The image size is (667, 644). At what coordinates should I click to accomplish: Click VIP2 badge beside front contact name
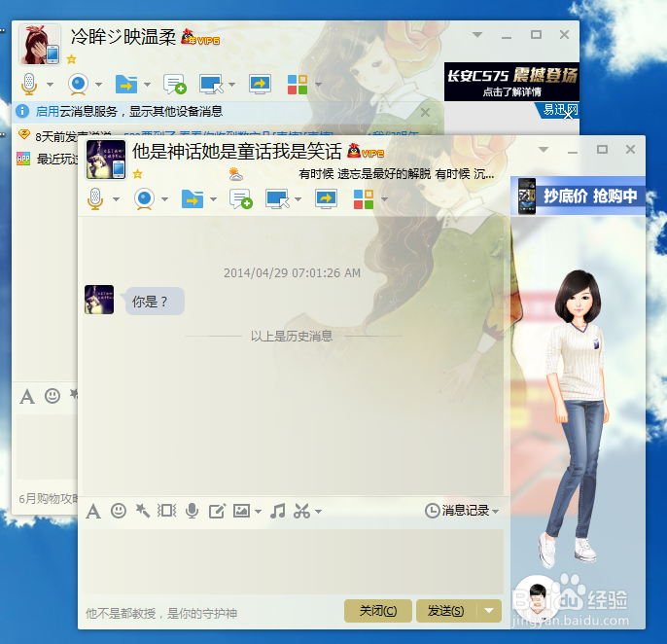pyautogui.click(x=366, y=151)
